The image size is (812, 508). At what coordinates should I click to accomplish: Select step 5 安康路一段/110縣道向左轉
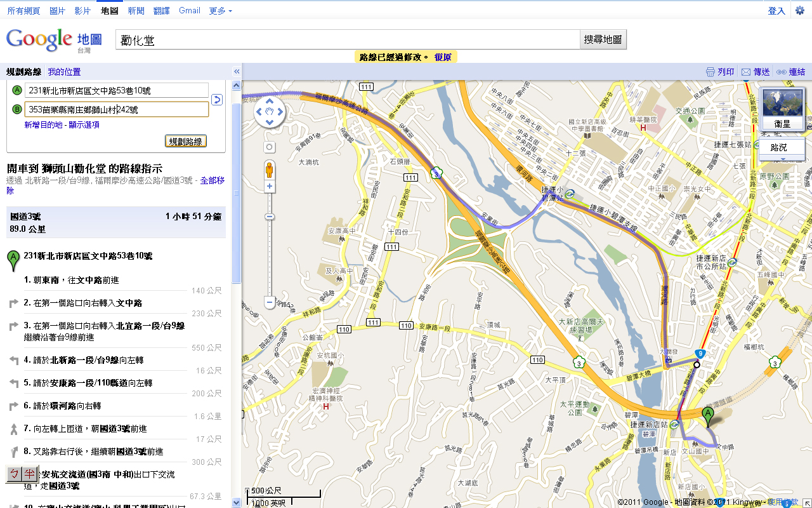[116, 383]
